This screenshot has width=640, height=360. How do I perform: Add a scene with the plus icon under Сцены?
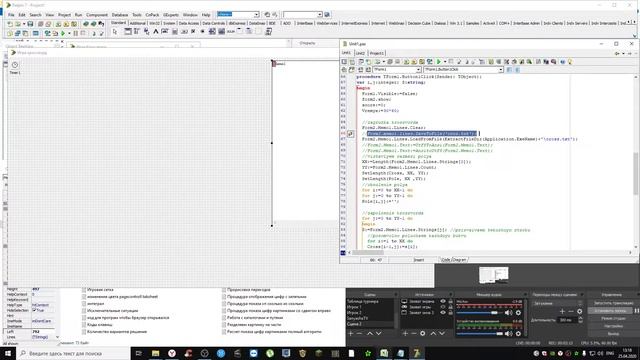coord(351,333)
